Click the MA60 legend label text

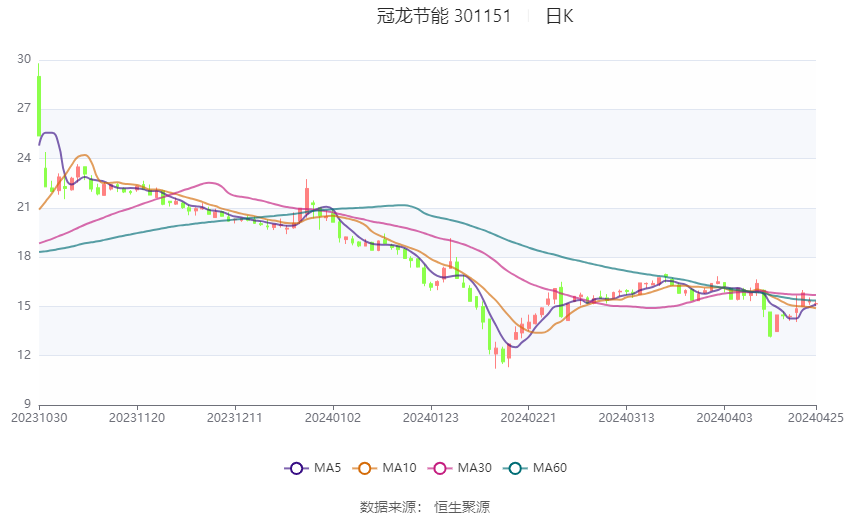(550, 468)
